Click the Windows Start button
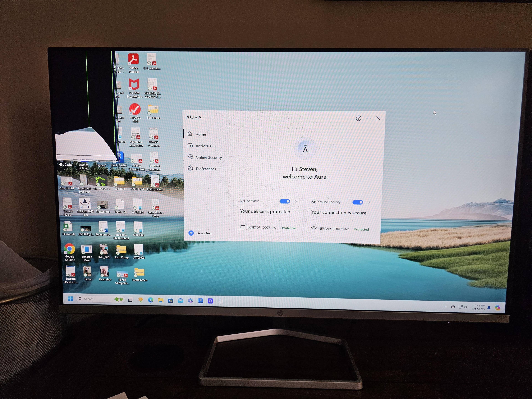 (71, 299)
